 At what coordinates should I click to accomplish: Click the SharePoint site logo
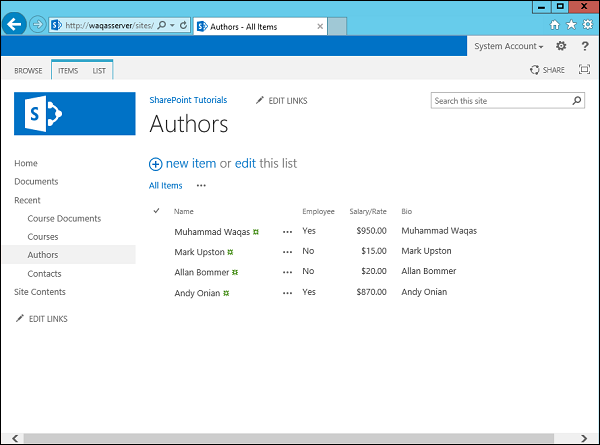pyautogui.click(x=75, y=113)
